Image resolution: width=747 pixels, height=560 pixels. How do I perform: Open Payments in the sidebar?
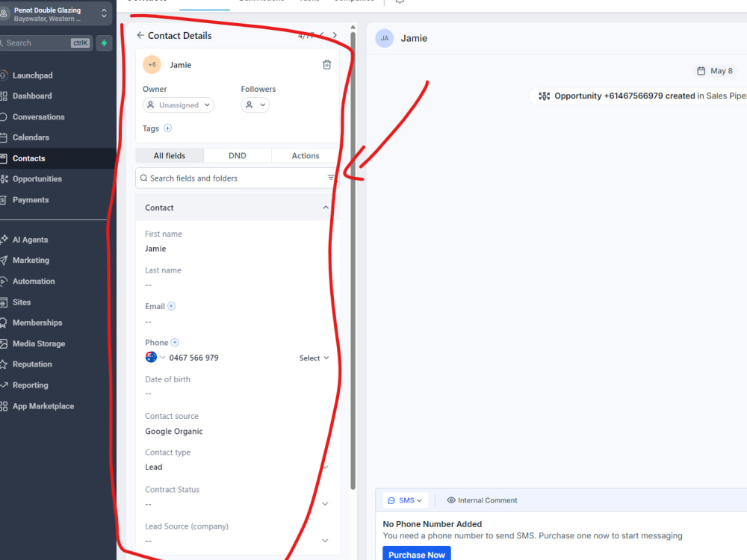pyautogui.click(x=31, y=199)
